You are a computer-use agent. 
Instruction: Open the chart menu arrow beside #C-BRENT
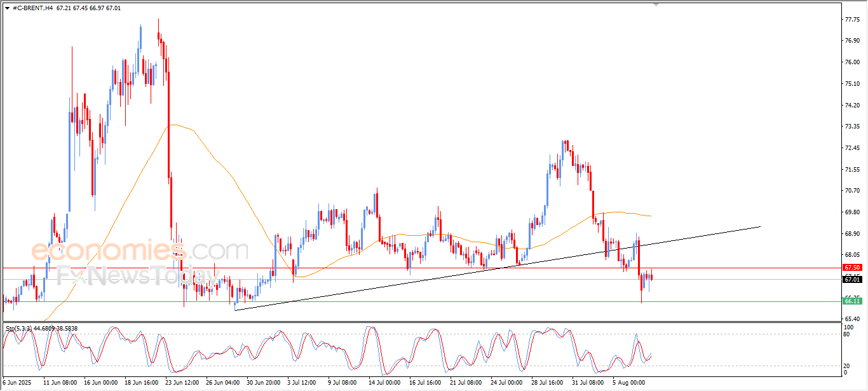point(7,8)
